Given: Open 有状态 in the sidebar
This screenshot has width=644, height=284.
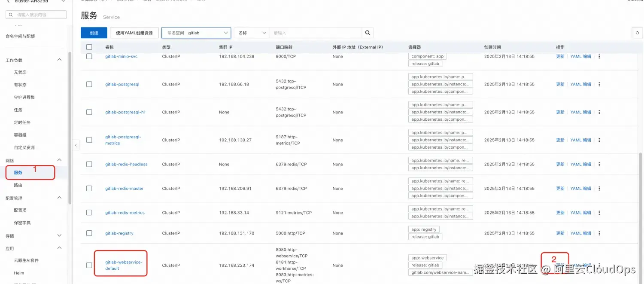Looking at the screenshot, I should pyautogui.click(x=20, y=85).
